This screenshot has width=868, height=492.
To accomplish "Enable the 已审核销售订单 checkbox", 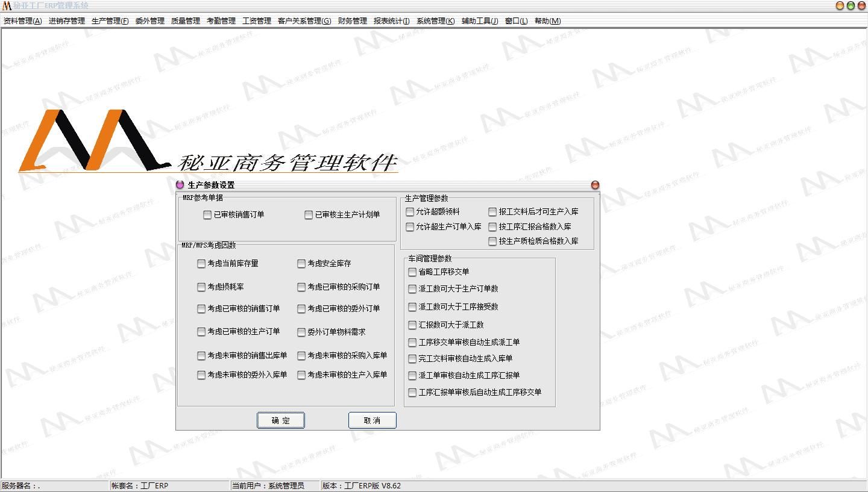I will 207,214.
